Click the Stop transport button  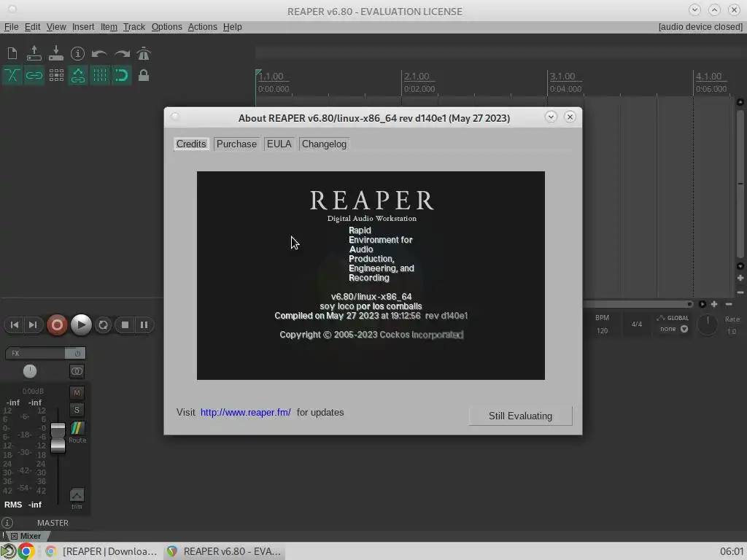click(125, 324)
